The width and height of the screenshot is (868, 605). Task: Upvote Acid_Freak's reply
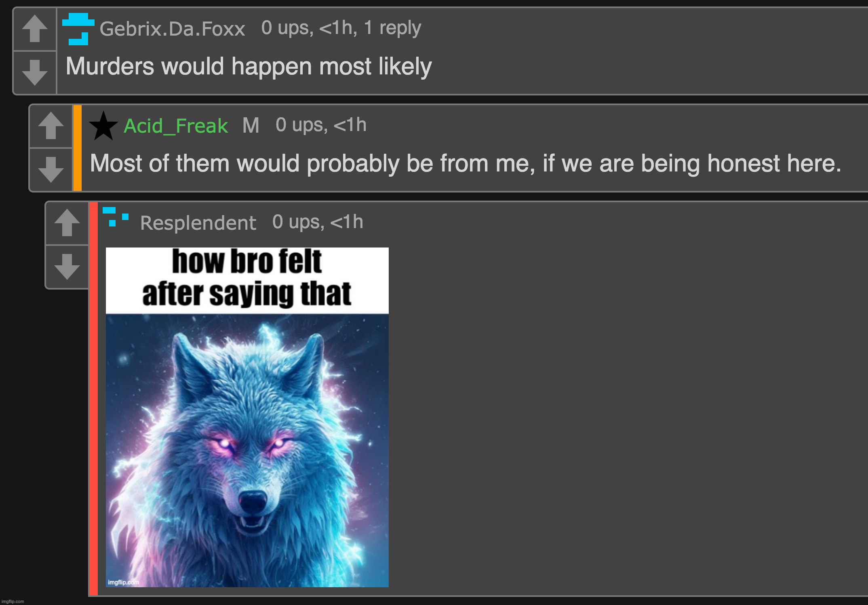(x=51, y=126)
